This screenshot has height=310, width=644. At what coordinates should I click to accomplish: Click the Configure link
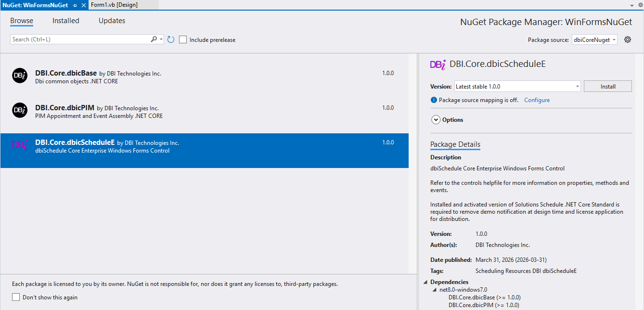(537, 100)
